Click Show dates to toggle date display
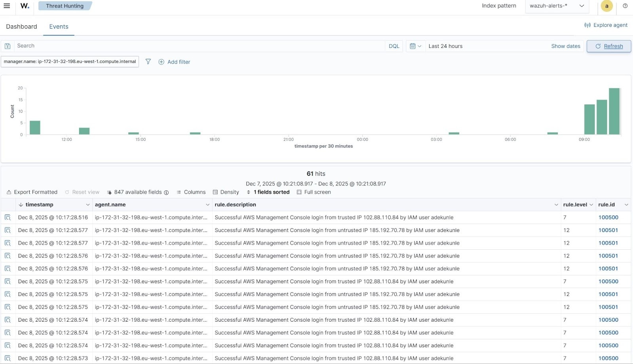The image size is (633, 364). 565,46
